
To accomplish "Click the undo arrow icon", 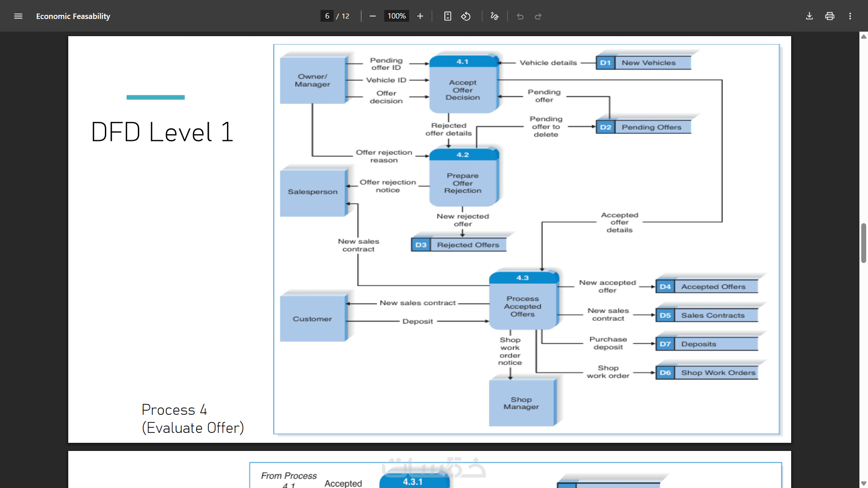I will [520, 16].
